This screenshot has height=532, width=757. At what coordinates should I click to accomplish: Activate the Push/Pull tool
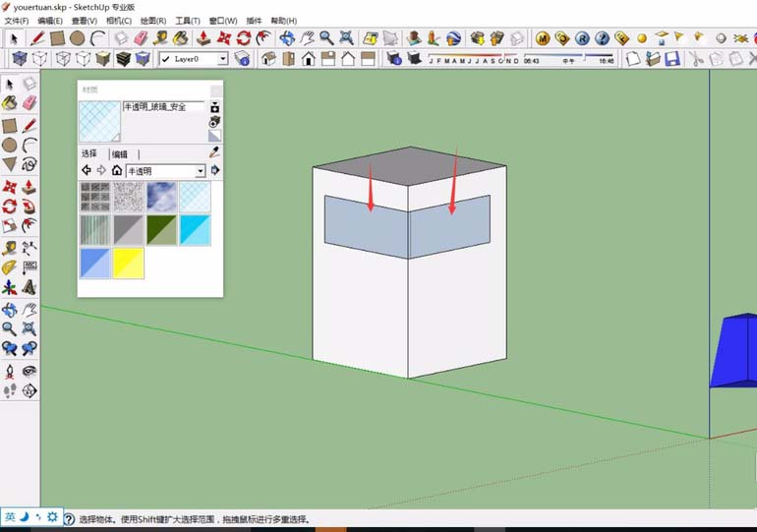(29, 186)
